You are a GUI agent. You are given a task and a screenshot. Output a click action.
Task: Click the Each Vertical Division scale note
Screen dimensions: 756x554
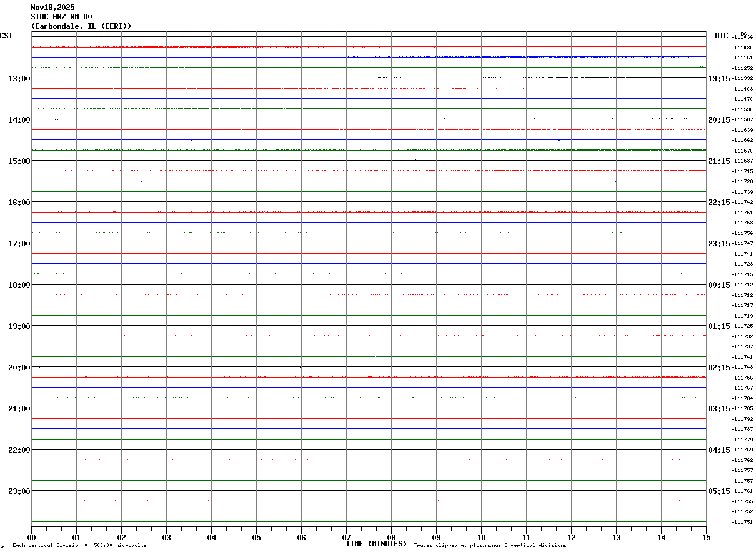[79, 545]
